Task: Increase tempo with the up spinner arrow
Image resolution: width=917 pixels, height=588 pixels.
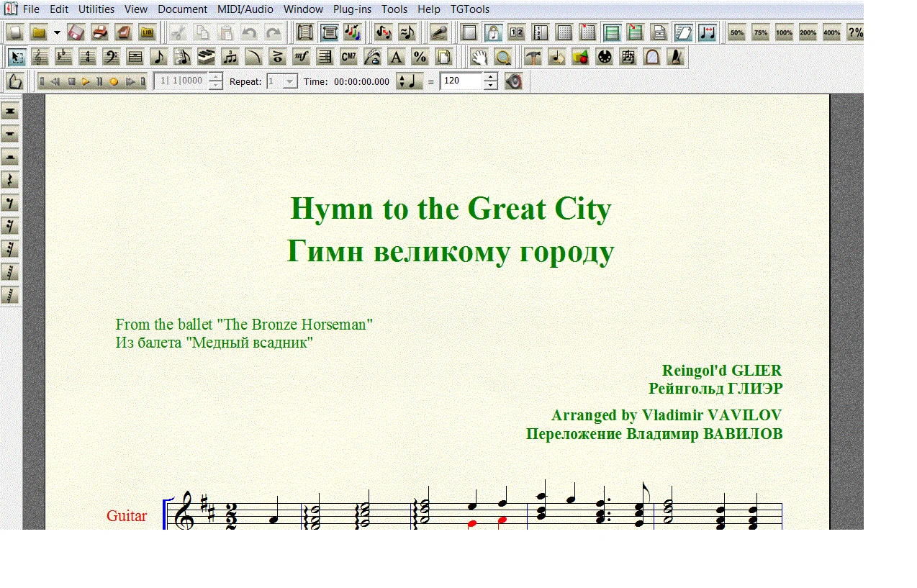Action: [491, 77]
